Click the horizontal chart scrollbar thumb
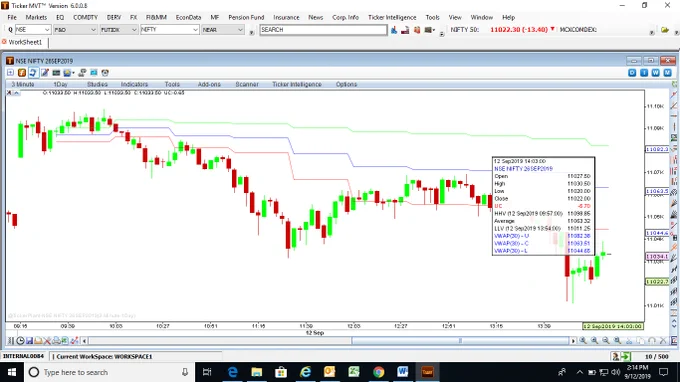Screen dimensions: 680x382 point(460,341)
